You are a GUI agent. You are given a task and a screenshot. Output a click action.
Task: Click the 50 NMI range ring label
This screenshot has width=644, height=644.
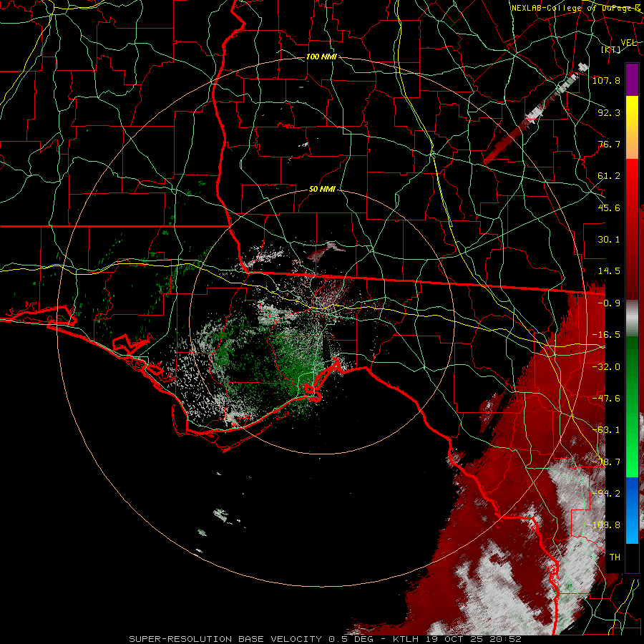pyautogui.click(x=322, y=190)
